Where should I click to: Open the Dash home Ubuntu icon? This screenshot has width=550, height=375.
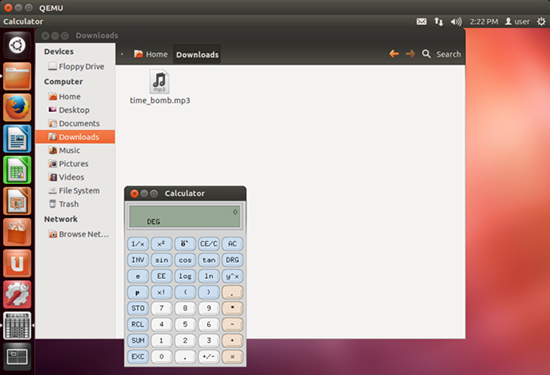[x=17, y=45]
